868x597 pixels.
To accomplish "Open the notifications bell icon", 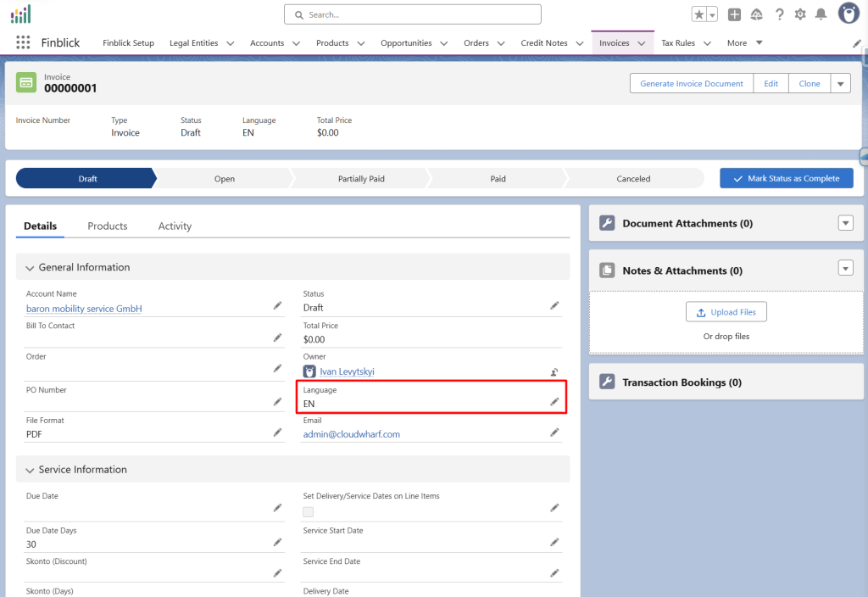I will (821, 14).
